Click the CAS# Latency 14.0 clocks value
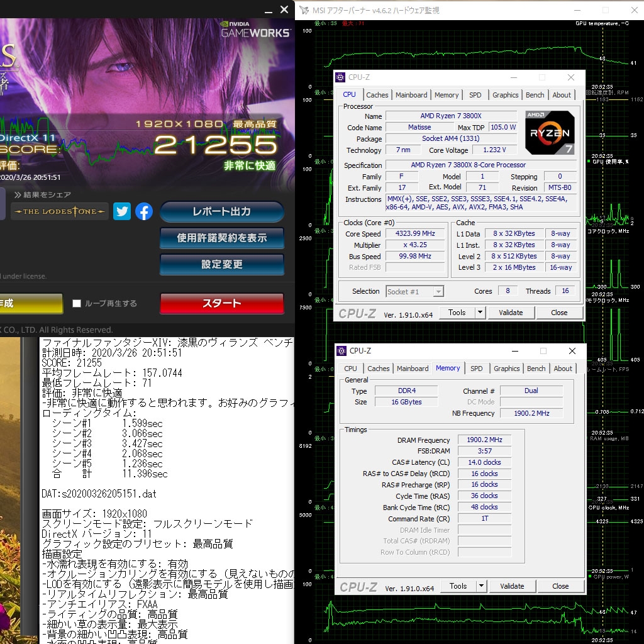 coord(485,462)
